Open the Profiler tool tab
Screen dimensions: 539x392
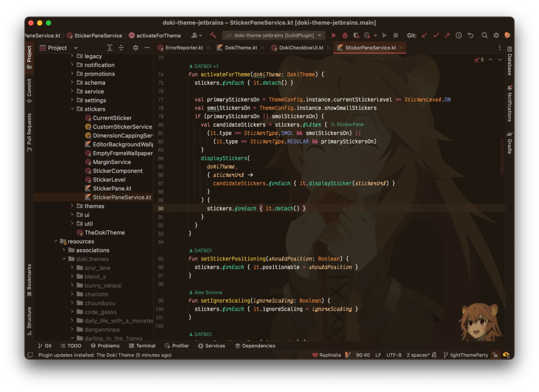click(177, 346)
